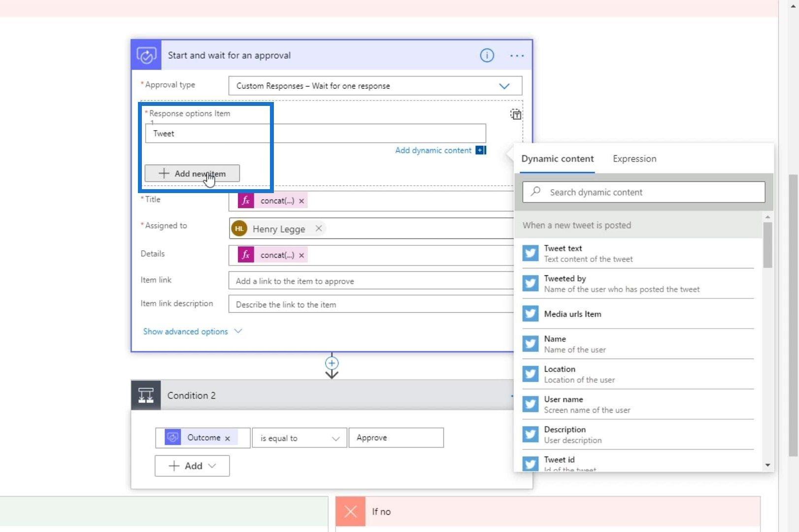Viewport: 799px width, 532px height.
Task: Click the Details field area
Action: click(371, 255)
